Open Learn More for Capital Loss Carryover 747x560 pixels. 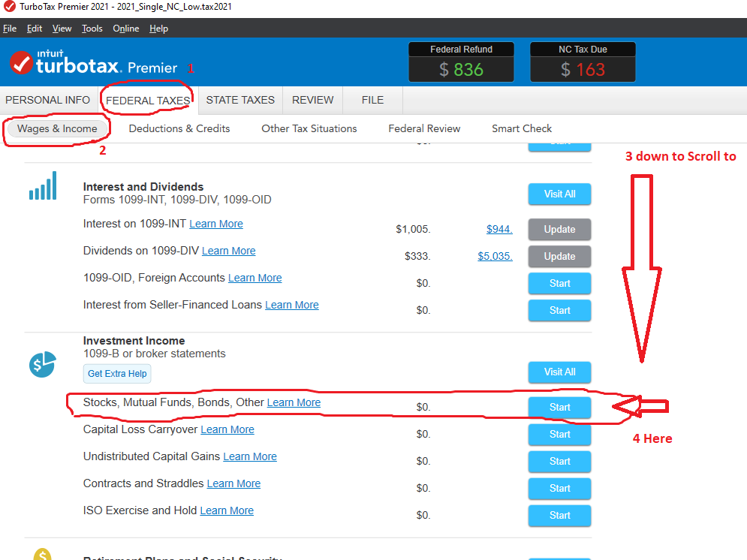click(227, 429)
